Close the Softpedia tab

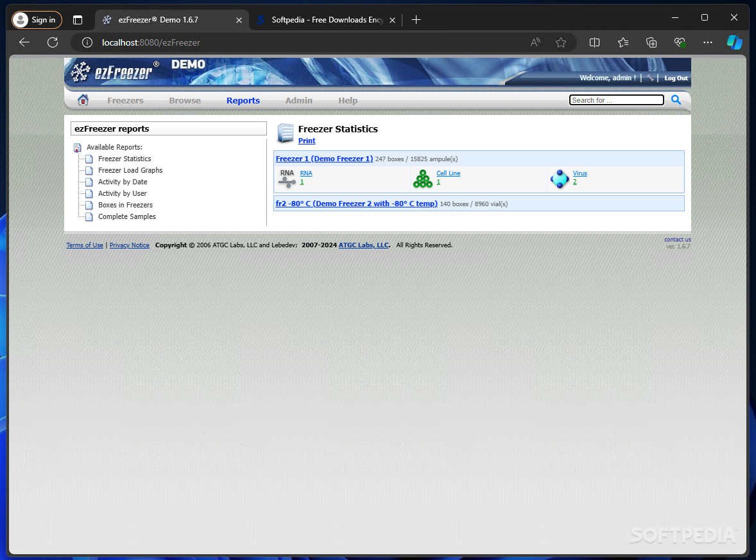tap(392, 20)
